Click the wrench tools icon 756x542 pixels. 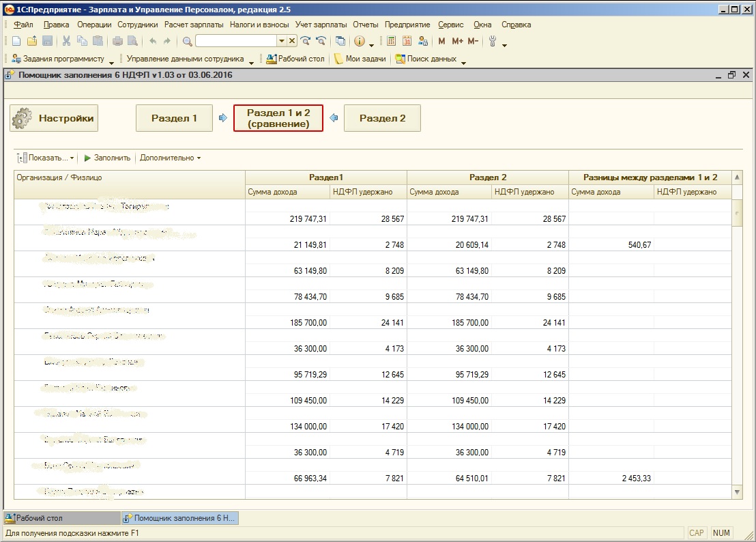coord(493,42)
